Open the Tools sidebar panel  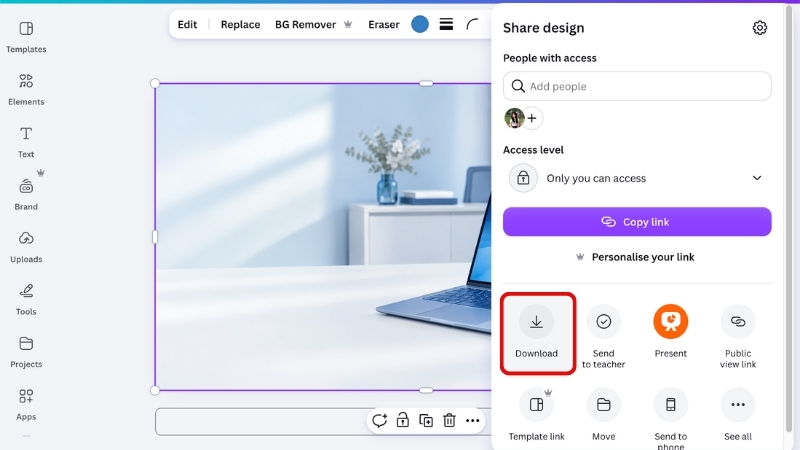[x=26, y=299]
